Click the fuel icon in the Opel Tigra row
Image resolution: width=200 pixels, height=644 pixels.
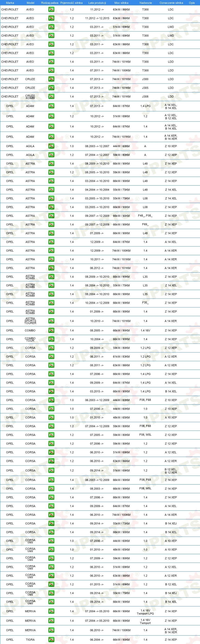(51, 640)
